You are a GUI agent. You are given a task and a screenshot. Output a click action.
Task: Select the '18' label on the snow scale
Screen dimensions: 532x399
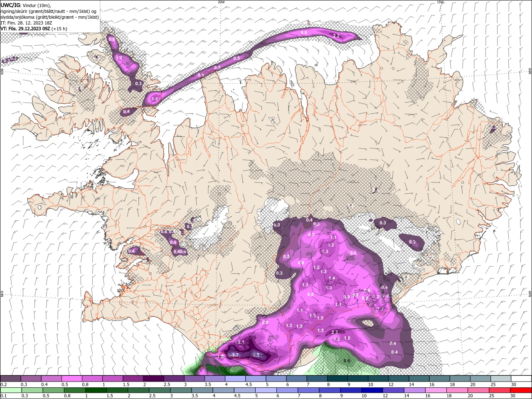452,384
